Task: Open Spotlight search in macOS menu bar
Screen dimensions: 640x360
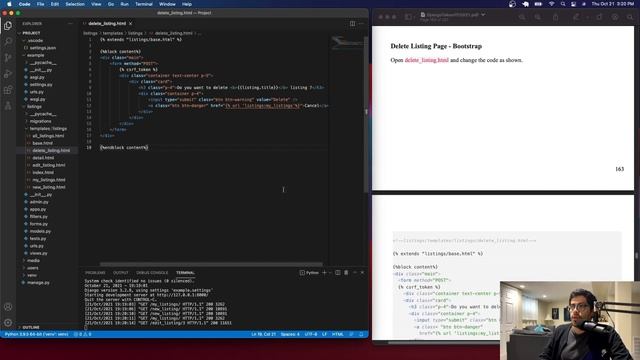Action: [563, 4]
